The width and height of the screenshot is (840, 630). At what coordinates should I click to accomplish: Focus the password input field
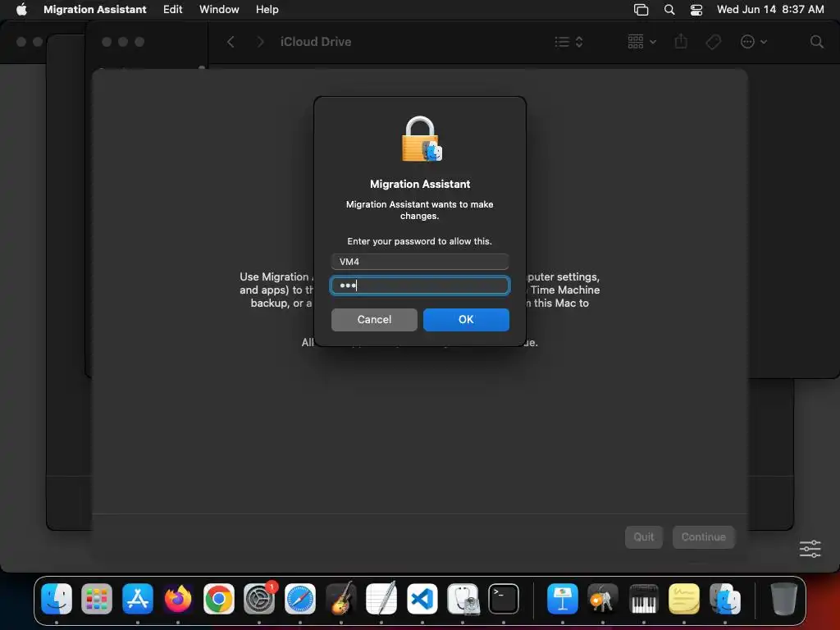point(419,285)
